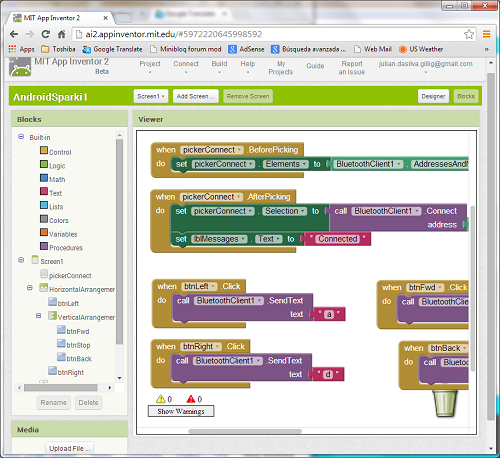Select pickerConnect component in tree
The width and height of the screenshot is (500, 458).
[x=66, y=275]
